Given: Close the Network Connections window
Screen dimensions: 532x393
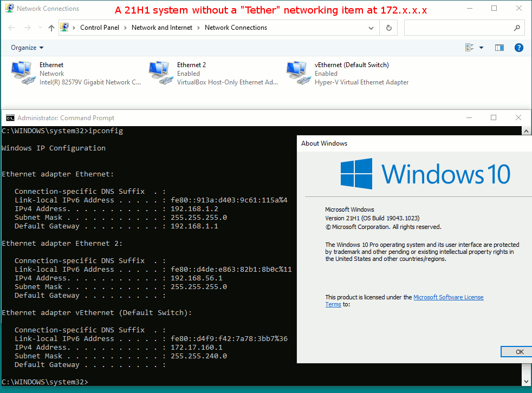Looking at the screenshot, I should coord(519,9).
